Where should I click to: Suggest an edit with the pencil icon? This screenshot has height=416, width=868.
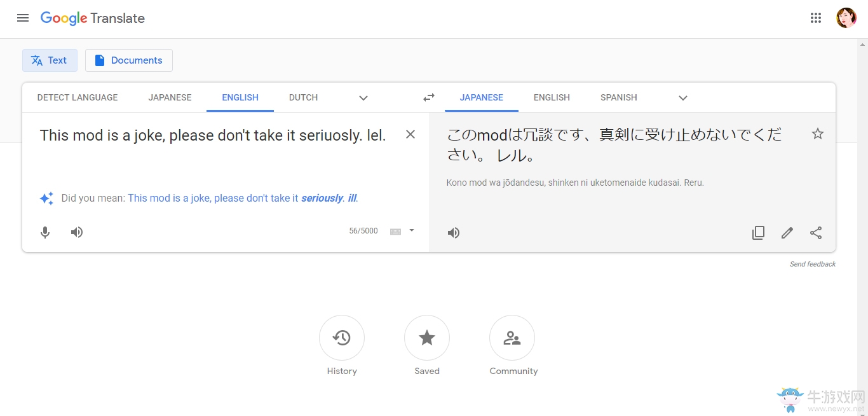[787, 233]
